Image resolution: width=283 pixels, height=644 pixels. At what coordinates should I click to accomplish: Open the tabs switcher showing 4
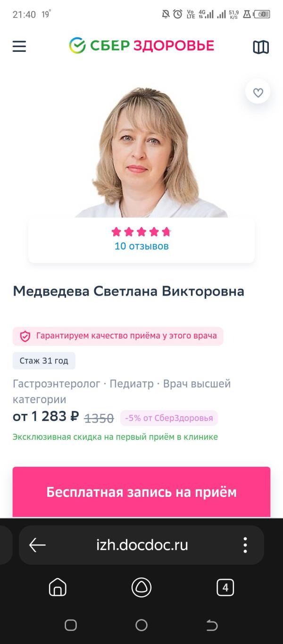coord(225,587)
